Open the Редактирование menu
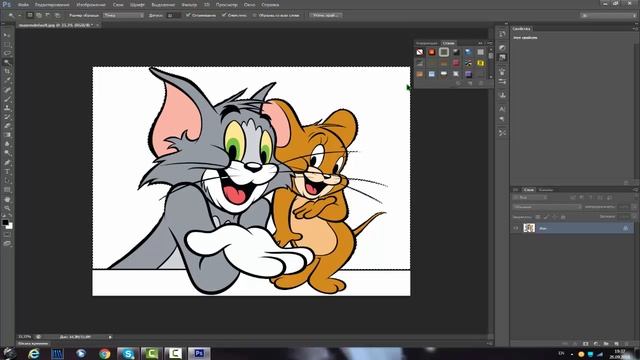The width and height of the screenshot is (640, 360). (x=51, y=5)
